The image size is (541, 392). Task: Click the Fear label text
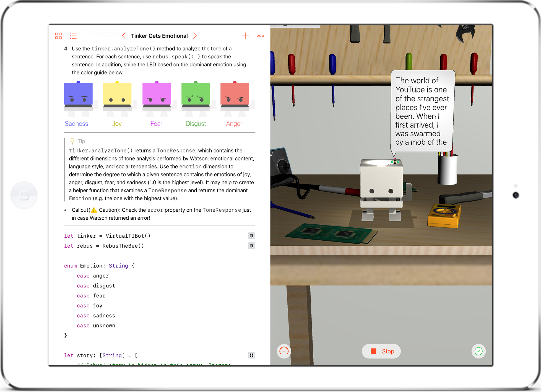(x=156, y=124)
